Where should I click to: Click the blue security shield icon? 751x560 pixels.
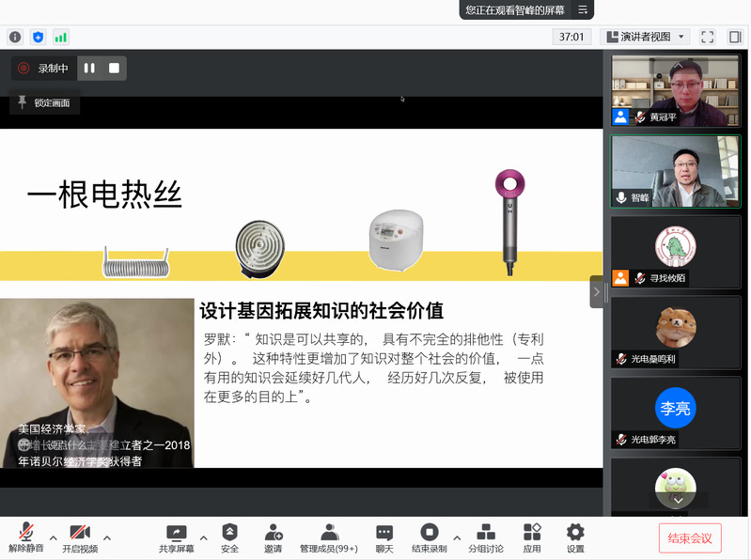[38, 37]
